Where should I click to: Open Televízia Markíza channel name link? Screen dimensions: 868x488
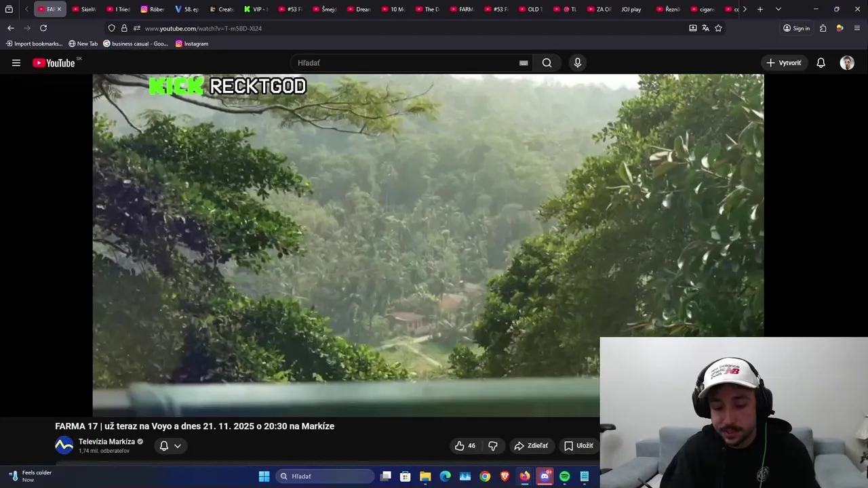[x=106, y=442]
